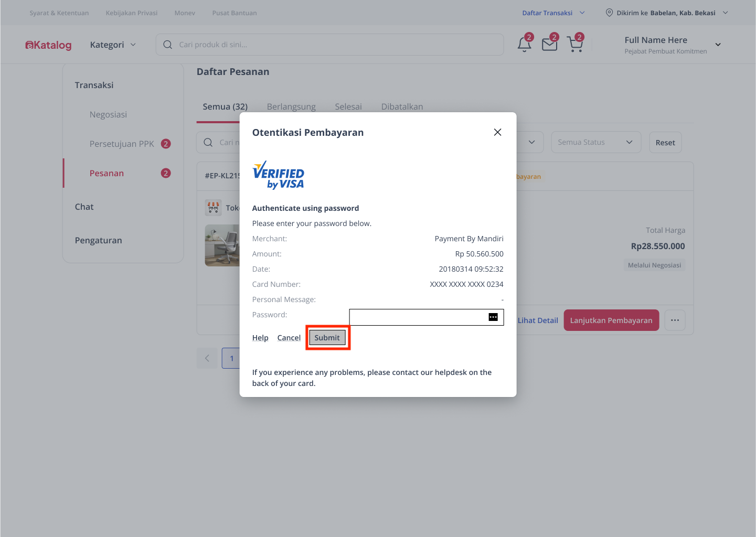Screen dimensions: 756x537
Task: Click the Lanjutkan Pembayaran button
Action: 611,320
